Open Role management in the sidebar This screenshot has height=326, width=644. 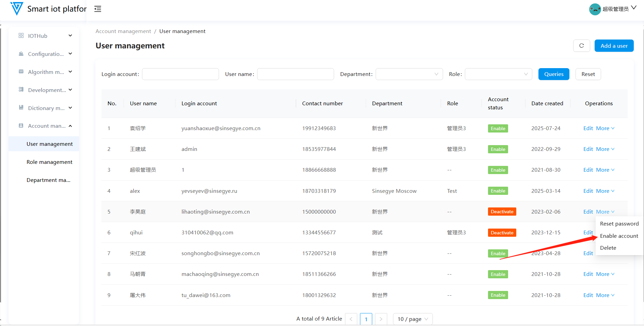pos(44,162)
